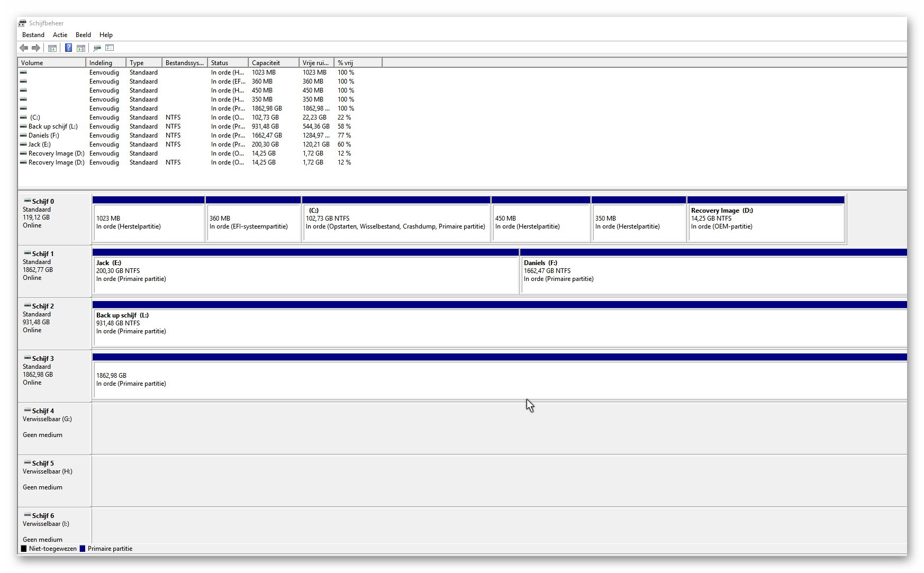
Task: Toggle the action pane toolbar icon
Action: [x=81, y=48]
